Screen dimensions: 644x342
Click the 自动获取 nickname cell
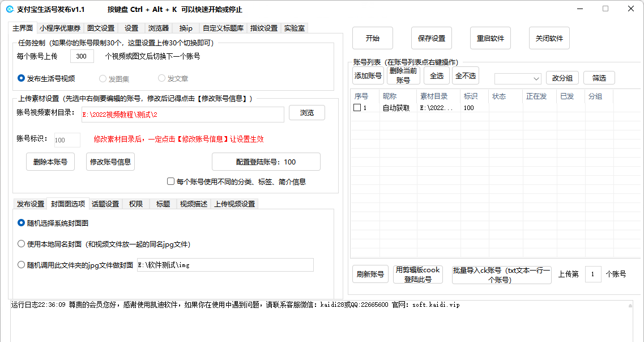coord(398,108)
